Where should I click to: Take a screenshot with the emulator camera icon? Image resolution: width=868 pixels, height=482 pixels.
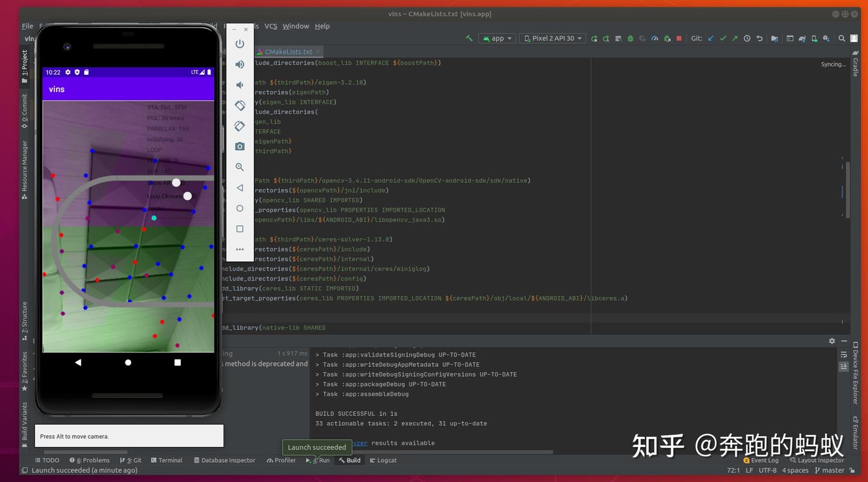(x=239, y=146)
